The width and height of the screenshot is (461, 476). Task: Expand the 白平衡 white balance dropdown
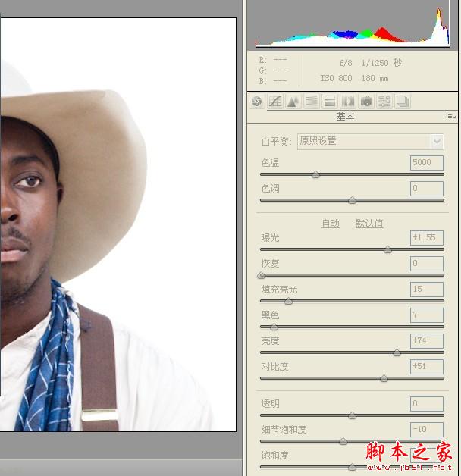tap(371, 142)
